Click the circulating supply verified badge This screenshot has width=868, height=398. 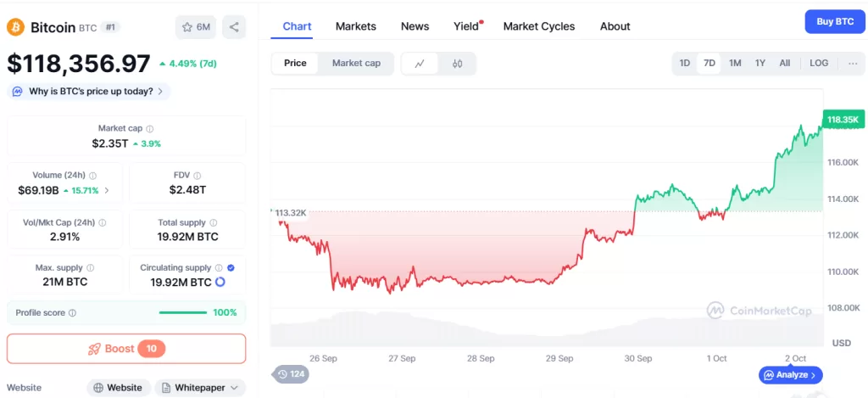[231, 267]
